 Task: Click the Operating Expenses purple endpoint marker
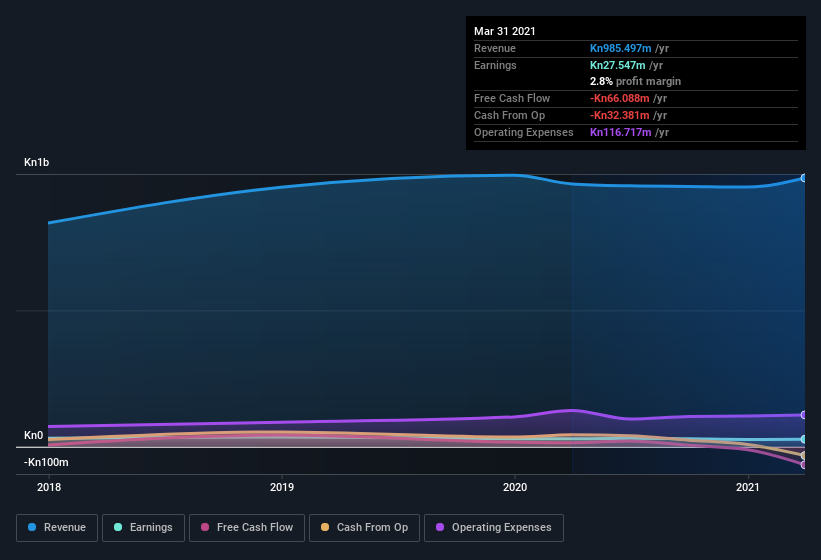pyautogui.click(x=804, y=415)
